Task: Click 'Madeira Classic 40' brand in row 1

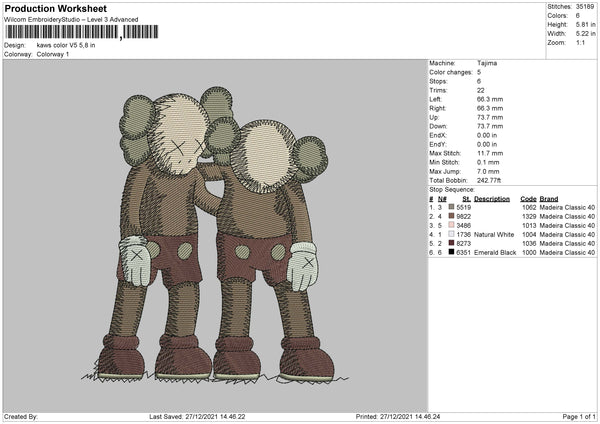Action: point(567,207)
